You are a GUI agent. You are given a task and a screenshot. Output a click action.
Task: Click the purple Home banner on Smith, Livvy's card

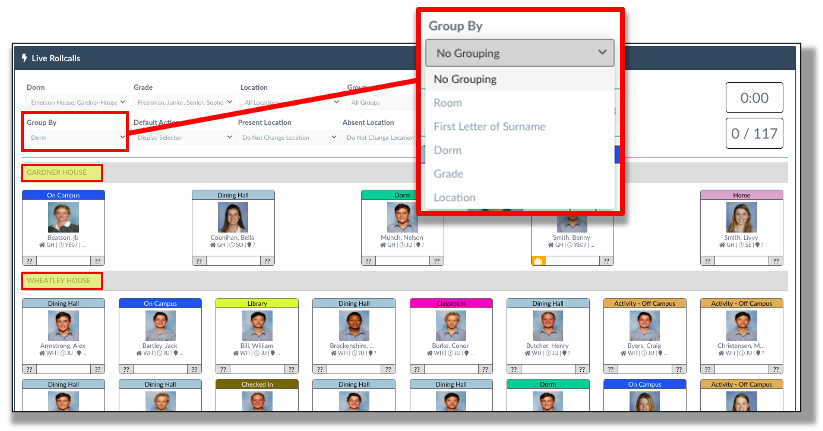(x=741, y=195)
